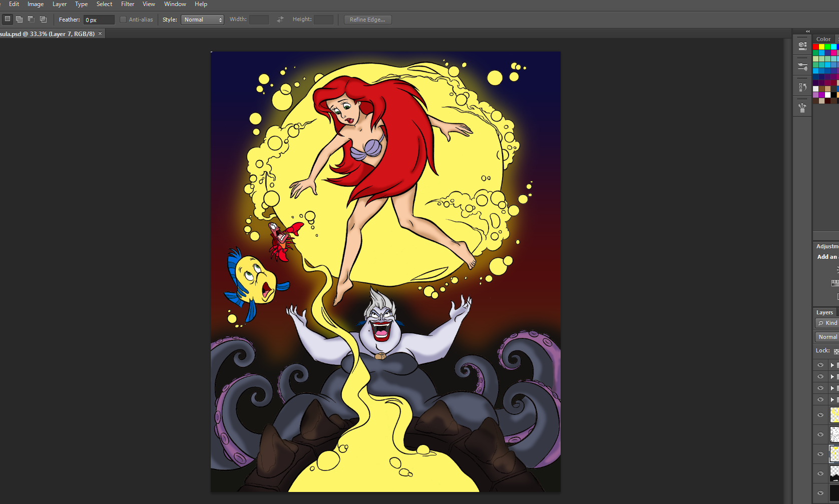This screenshot has width=839, height=504.
Task: Pick the bright green swatch
Action: pos(828,47)
